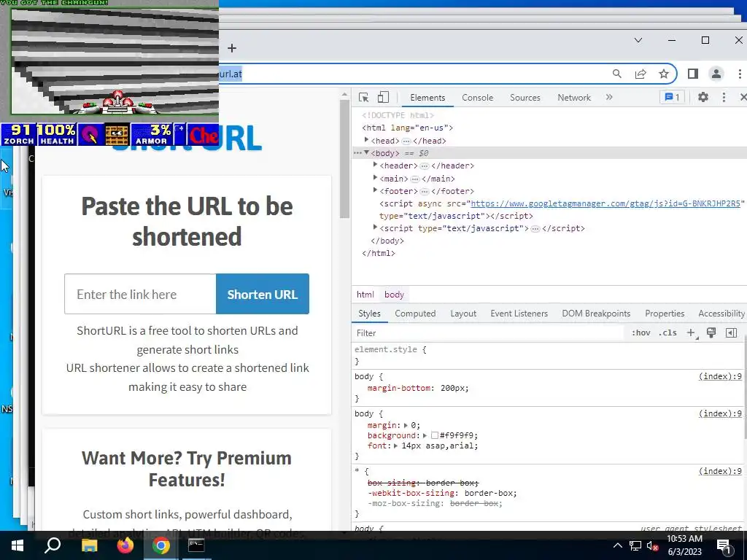Switch to Chrome in the taskbar
The width and height of the screenshot is (747, 560).
click(161, 545)
